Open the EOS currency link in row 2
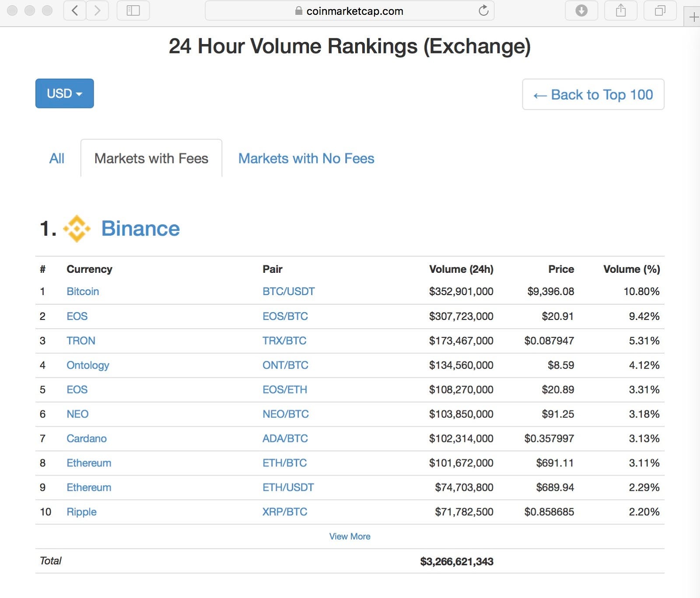Viewport: 700px width, 598px height. click(77, 316)
